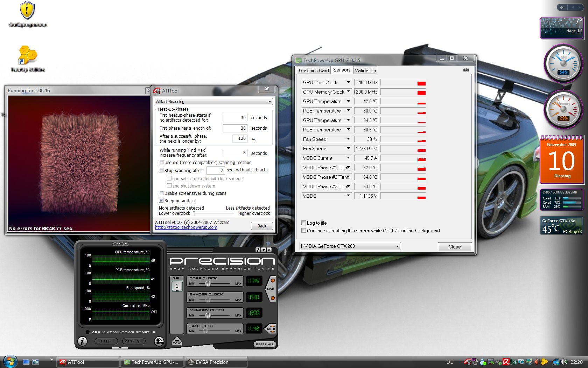Open the Fan Speed % sensor dropdown
Image resolution: width=588 pixels, height=368 pixels.
pyautogui.click(x=348, y=139)
